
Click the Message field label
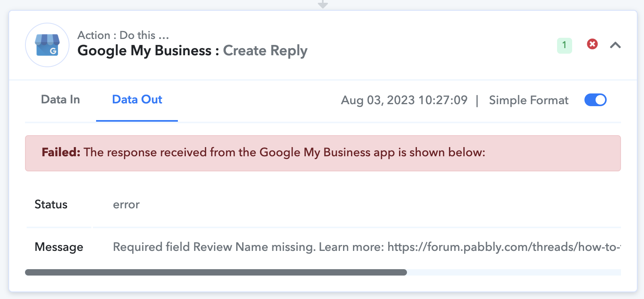(x=59, y=247)
